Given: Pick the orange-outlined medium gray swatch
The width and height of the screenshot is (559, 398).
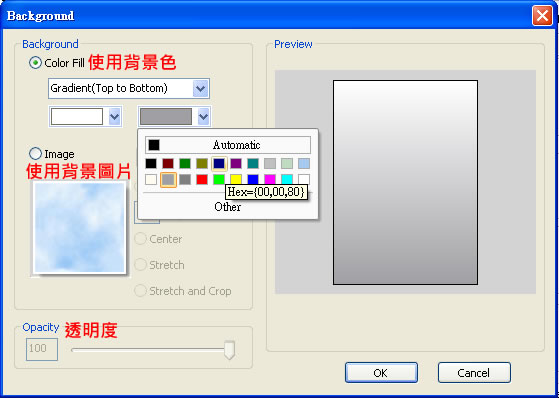Looking at the screenshot, I should (168, 179).
